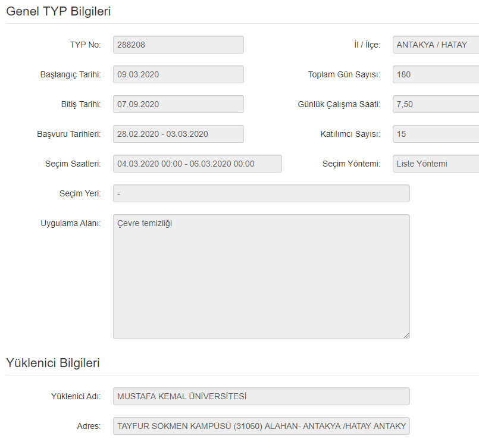This screenshot has height=448, width=479.
Task: Click the Adres field with TAYFUR SÖKMEN KAMPÜSÜ
Action: click(x=261, y=426)
